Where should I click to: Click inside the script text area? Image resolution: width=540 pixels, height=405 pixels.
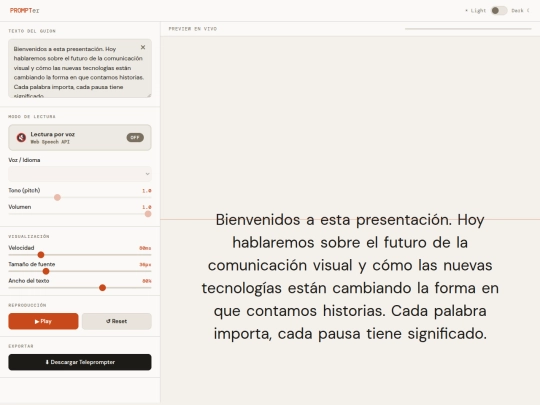click(x=80, y=68)
